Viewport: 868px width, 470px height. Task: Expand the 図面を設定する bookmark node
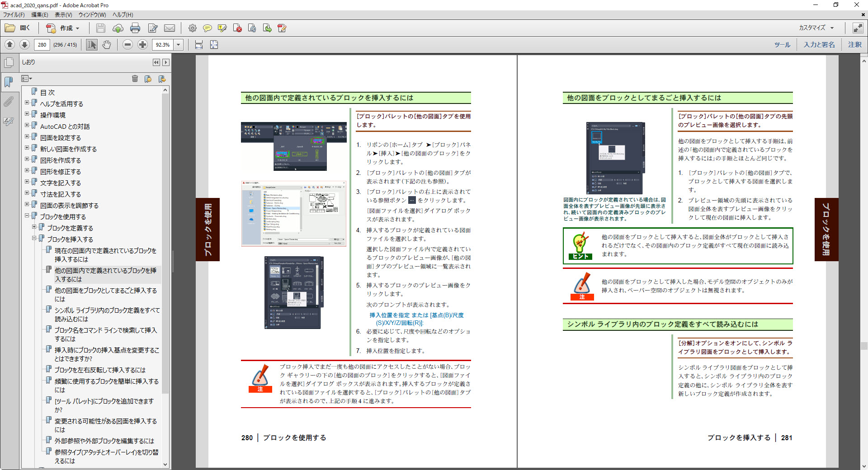tap(28, 137)
